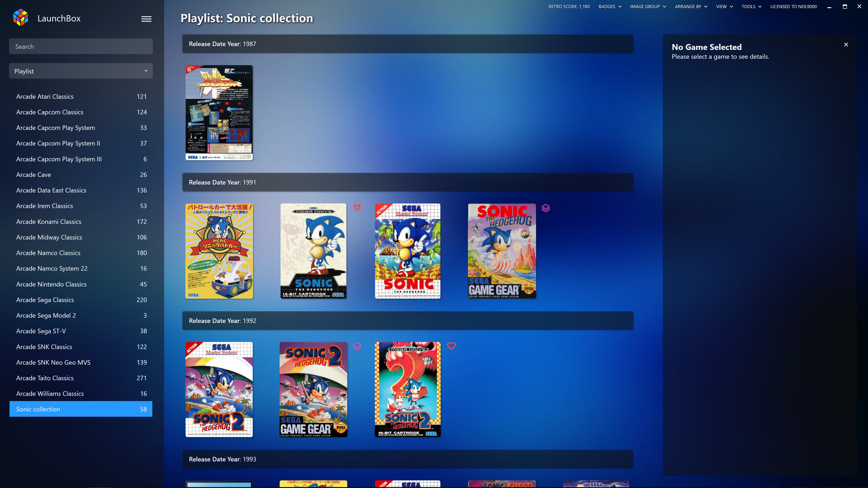
Task: Select the highlighted Sonic collection playlist
Action: pos(81,409)
